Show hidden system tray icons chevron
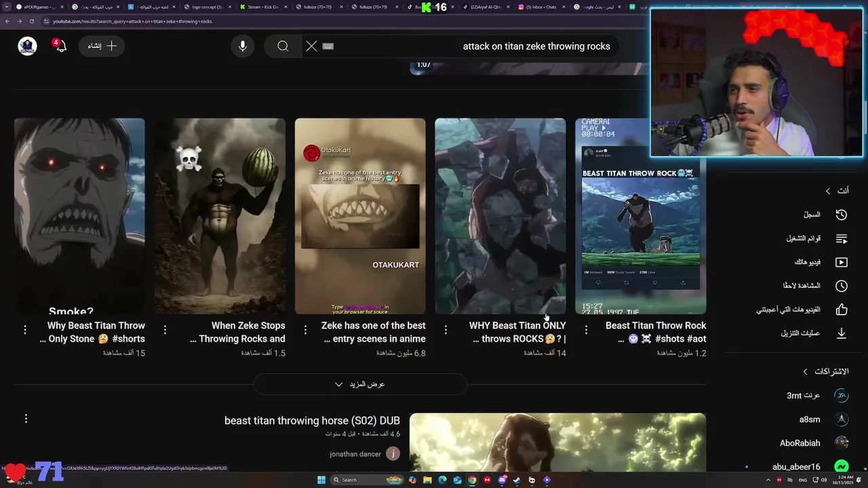Viewport: 868px width, 488px height. click(x=769, y=480)
